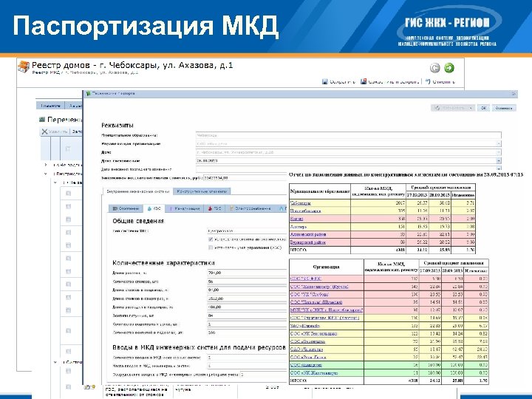Click the green forward arrow icon
532x399 pixels.
click(x=449, y=68)
